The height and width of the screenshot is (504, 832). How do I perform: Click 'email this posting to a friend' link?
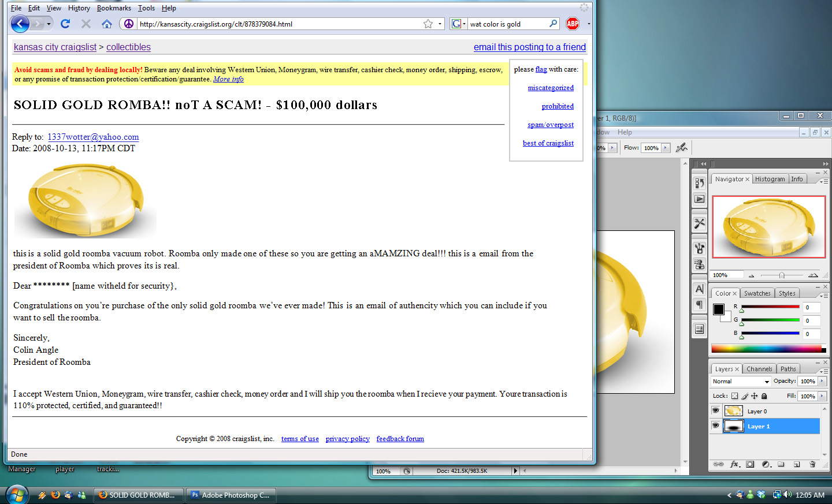(530, 47)
